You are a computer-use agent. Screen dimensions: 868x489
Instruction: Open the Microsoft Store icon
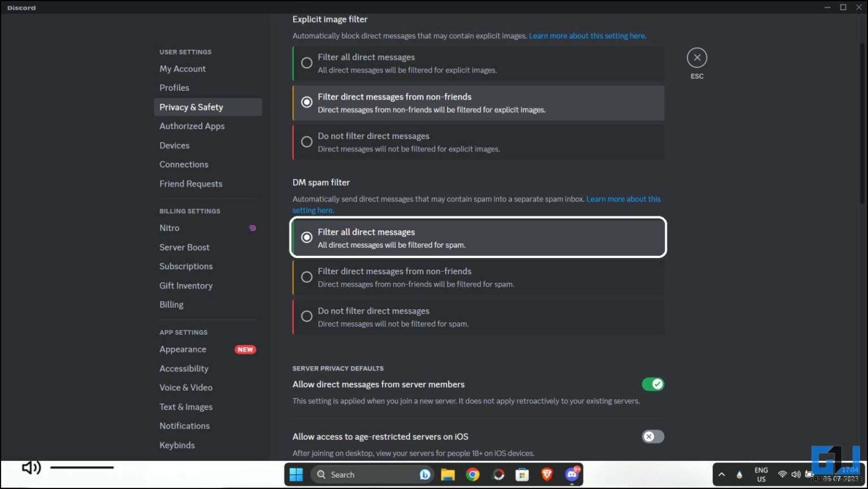point(522,474)
